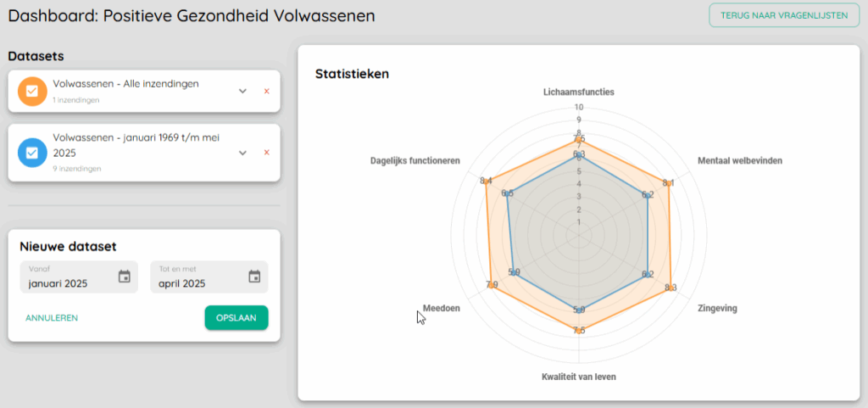This screenshot has height=408, width=868.
Task: Expand the januari 1969 t/m mei 2025 chevron
Action: 242,153
